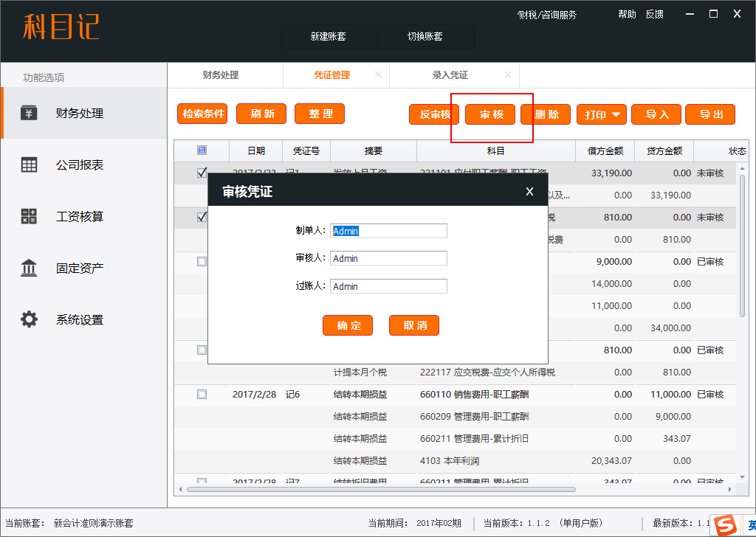756x537 pixels.
Task: Click the bank icon for 固定资产
Action: pyautogui.click(x=29, y=268)
